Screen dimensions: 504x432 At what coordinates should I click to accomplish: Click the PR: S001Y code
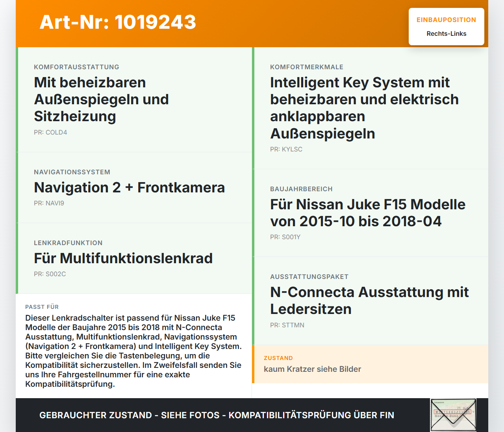285,237
